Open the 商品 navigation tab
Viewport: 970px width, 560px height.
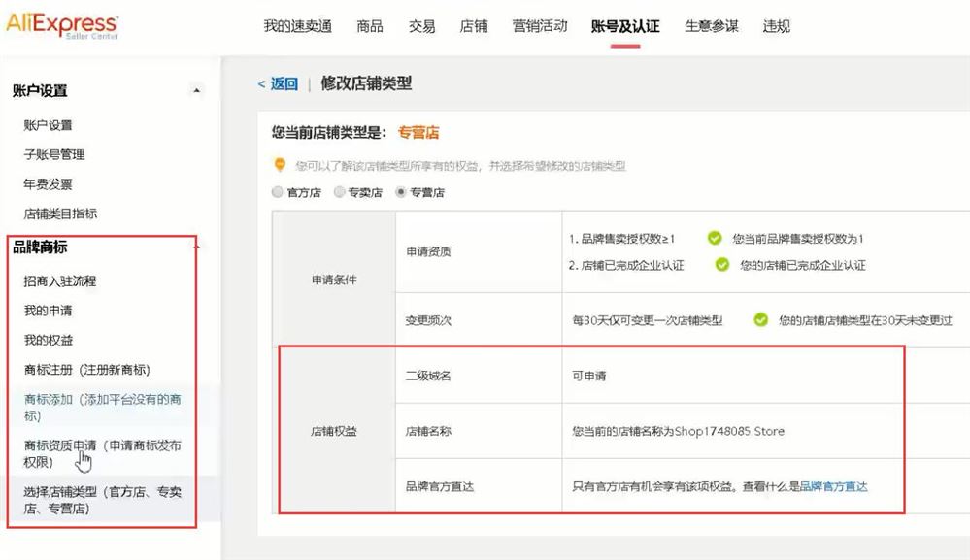pyautogui.click(x=370, y=26)
